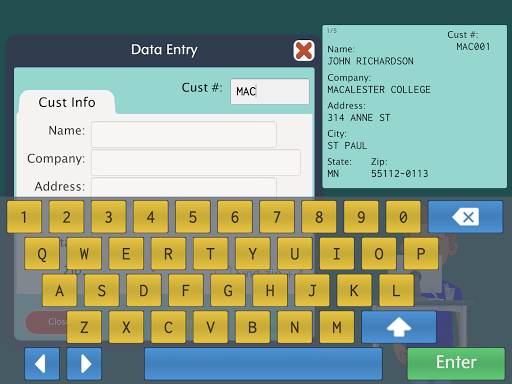Tap the shift arrow key
This screenshot has height=384, width=512.
click(x=399, y=327)
